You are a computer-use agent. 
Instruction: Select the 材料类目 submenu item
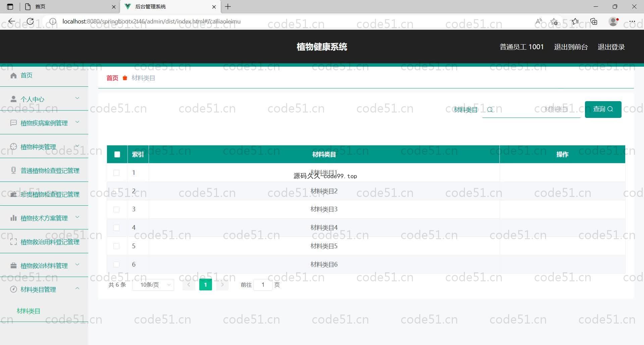(29, 311)
